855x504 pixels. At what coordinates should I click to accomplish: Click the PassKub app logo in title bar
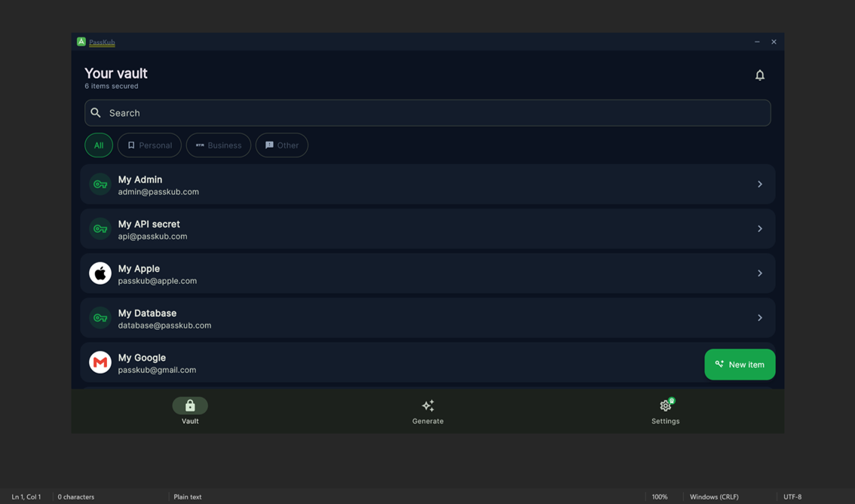[81, 41]
